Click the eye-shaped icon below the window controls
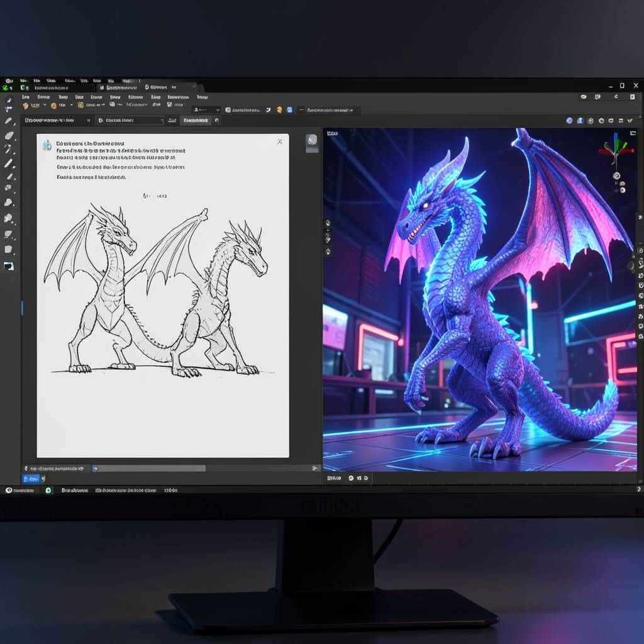This screenshot has height=644, width=644. coord(584,97)
